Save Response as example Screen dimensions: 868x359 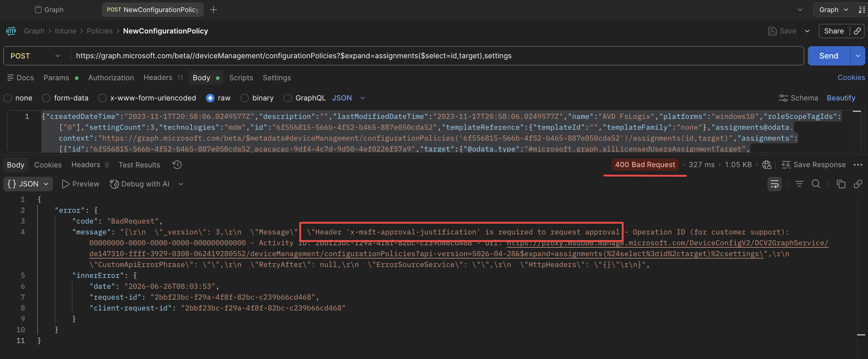click(x=814, y=164)
